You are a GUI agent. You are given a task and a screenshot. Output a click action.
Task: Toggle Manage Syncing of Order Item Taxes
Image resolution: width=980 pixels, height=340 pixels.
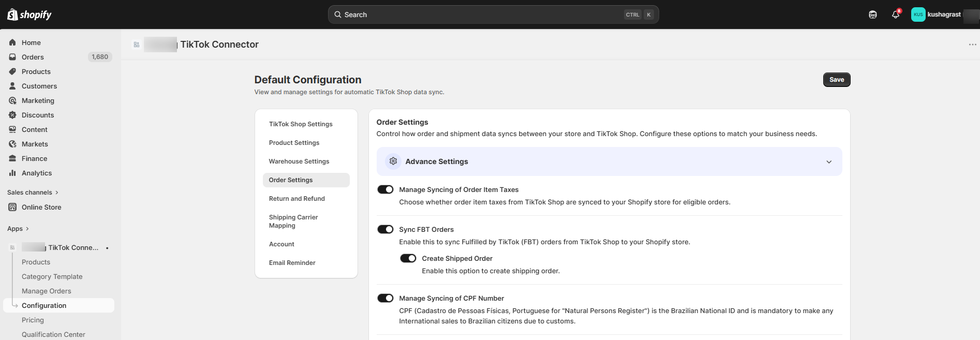click(385, 189)
